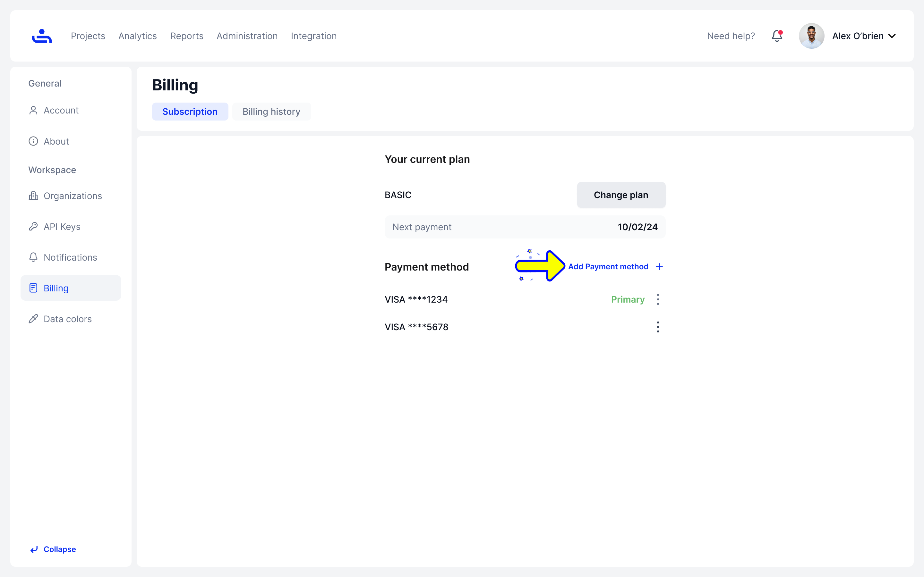924x577 pixels.
Task: Open options menu for VISA ****5678
Action: click(657, 327)
